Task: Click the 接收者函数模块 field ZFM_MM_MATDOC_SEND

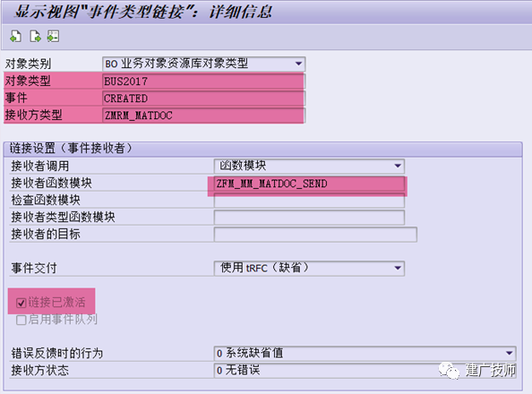Action: [309, 184]
